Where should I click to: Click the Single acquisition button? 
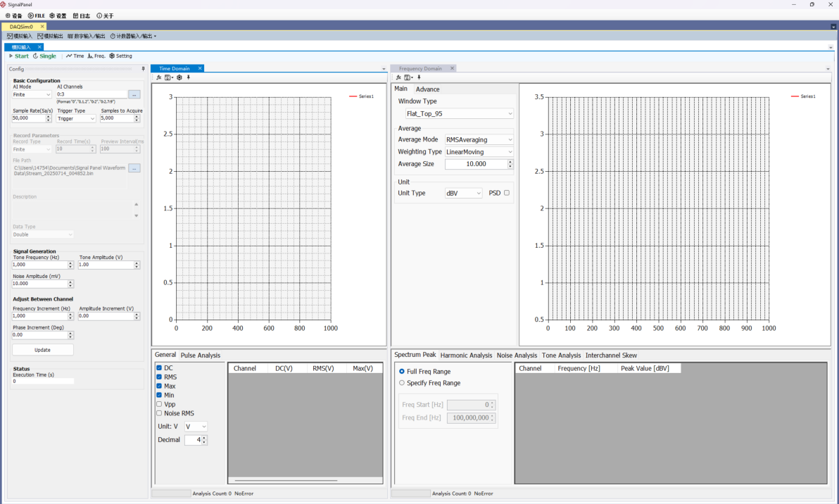pos(44,56)
